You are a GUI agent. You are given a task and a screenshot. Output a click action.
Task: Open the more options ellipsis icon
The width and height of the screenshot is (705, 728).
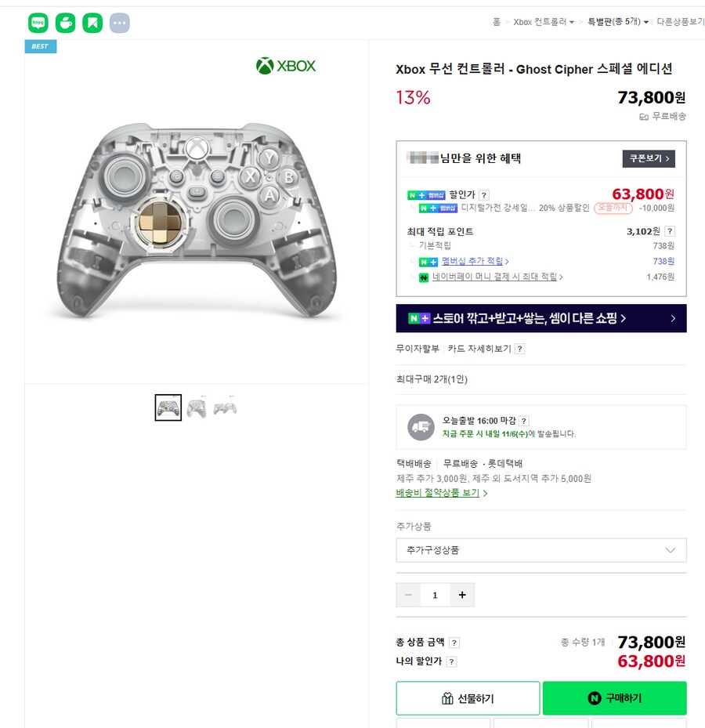click(x=119, y=23)
